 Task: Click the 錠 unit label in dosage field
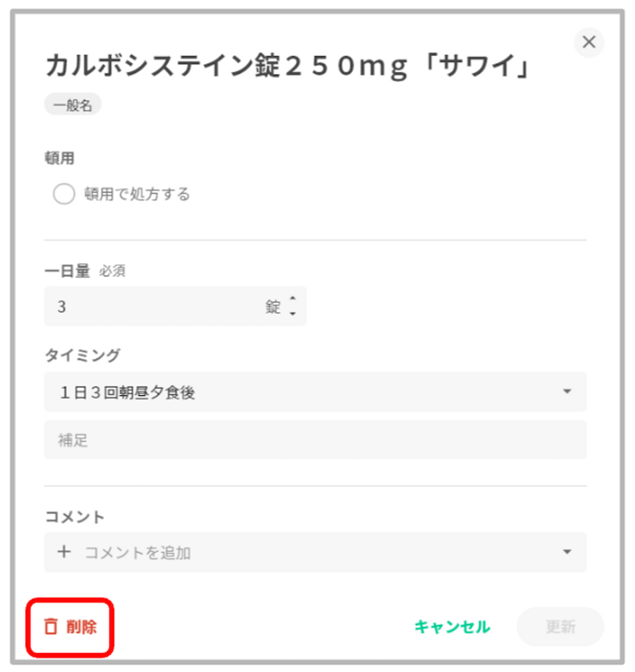[x=273, y=307]
